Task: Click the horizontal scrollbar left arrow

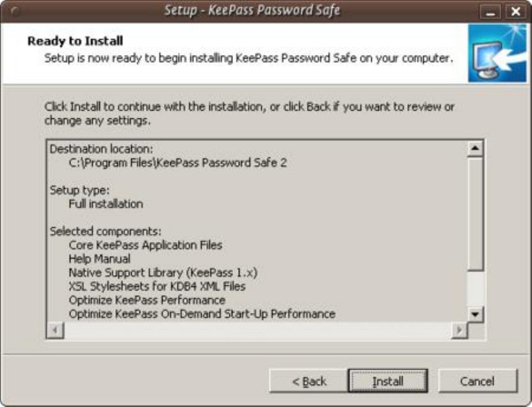Action: coord(55,331)
